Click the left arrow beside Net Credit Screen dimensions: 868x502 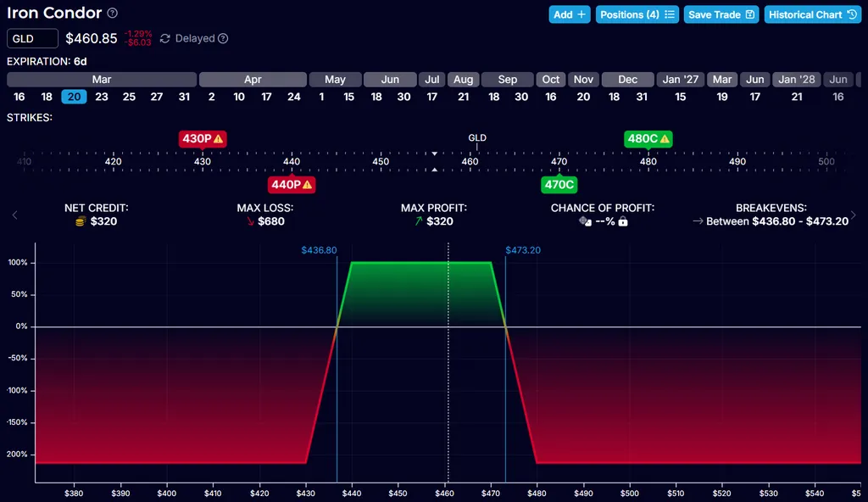click(x=14, y=215)
